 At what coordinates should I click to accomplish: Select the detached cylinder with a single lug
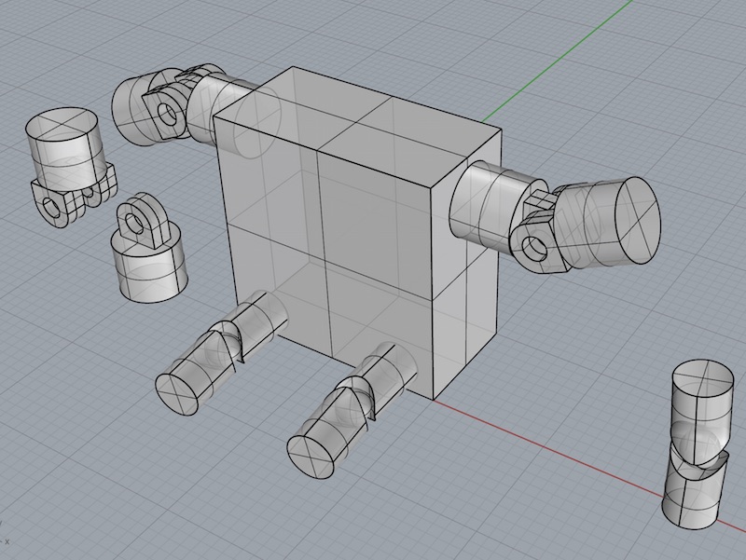point(148,248)
